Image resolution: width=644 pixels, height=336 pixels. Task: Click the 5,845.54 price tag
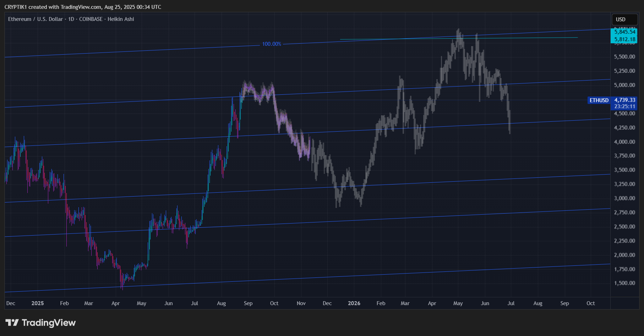(x=624, y=32)
